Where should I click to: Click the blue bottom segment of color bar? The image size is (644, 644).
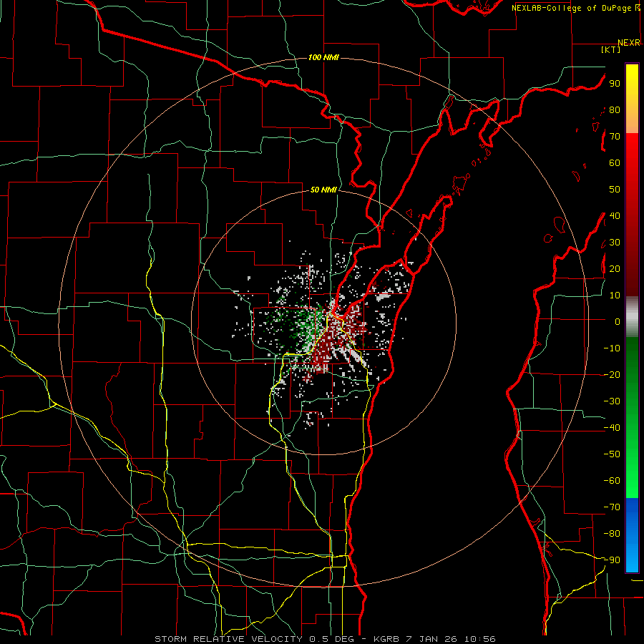[x=632, y=535]
